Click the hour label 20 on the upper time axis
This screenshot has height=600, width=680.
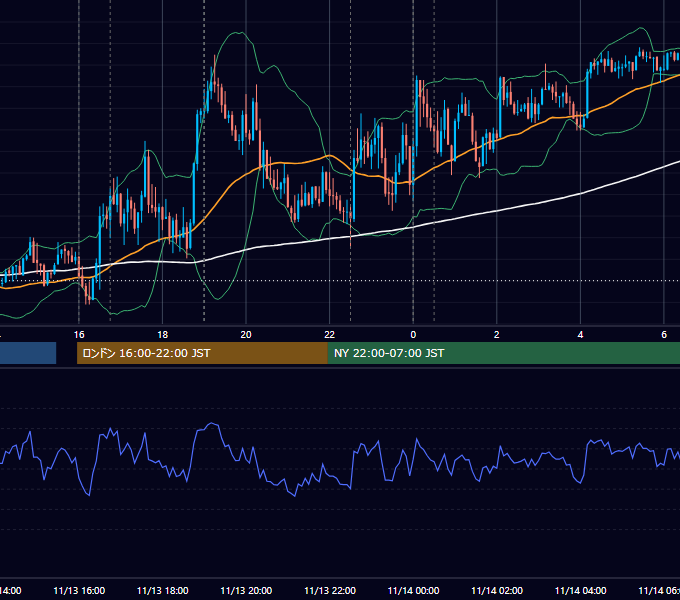tap(246, 335)
